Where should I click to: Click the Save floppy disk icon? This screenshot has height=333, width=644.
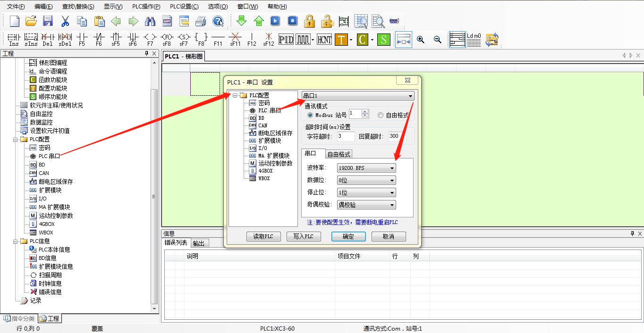(x=48, y=21)
